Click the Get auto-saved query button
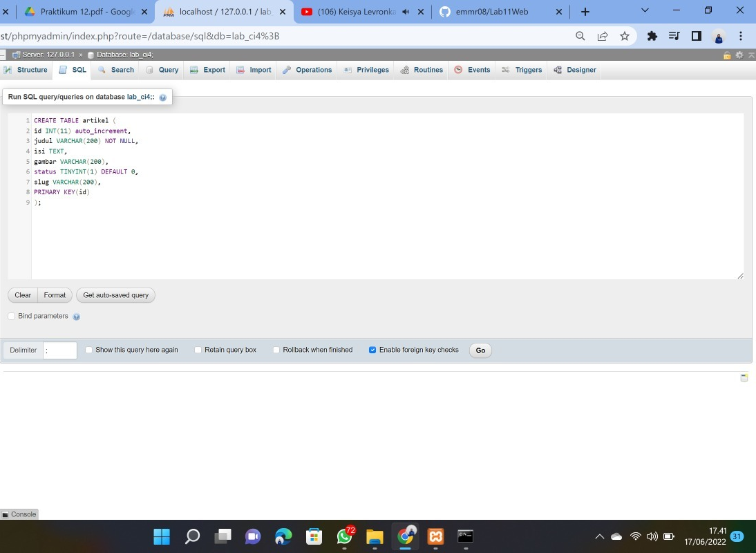This screenshot has width=756, height=553. (115, 295)
